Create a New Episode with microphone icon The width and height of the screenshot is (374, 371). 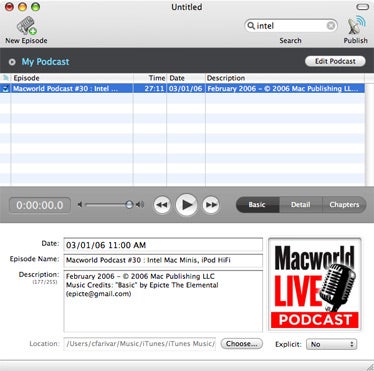point(27,26)
